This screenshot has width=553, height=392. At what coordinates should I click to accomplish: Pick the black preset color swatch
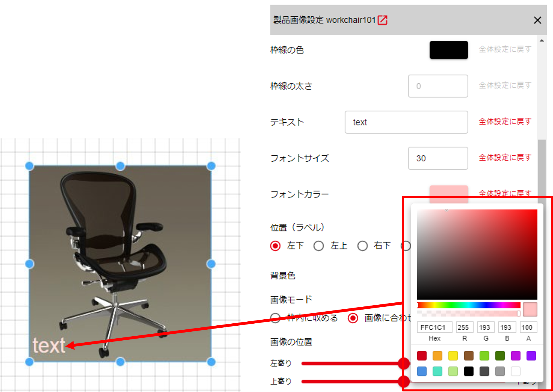pos(469,371)
